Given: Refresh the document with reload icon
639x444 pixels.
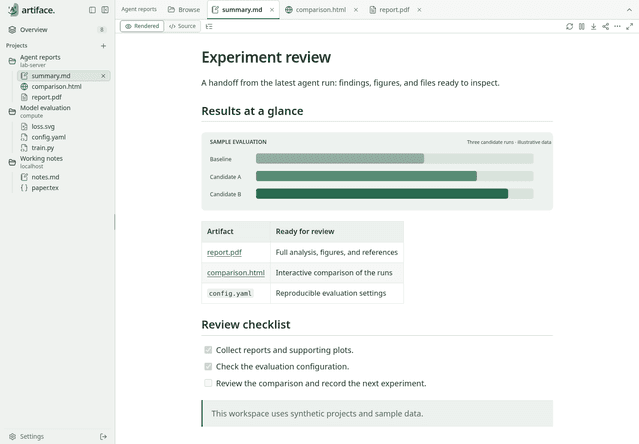Looking at the screenshot, I should click(x=569, y=26).
